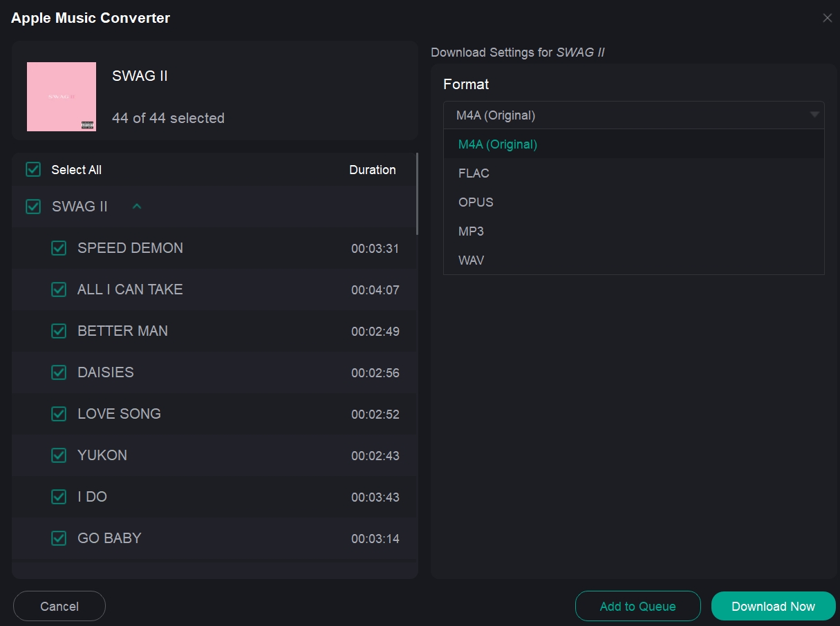Uncheck the YUKON song checkbox
The height and width of the screenshot is (626, 840).
(x=59, y=455)
